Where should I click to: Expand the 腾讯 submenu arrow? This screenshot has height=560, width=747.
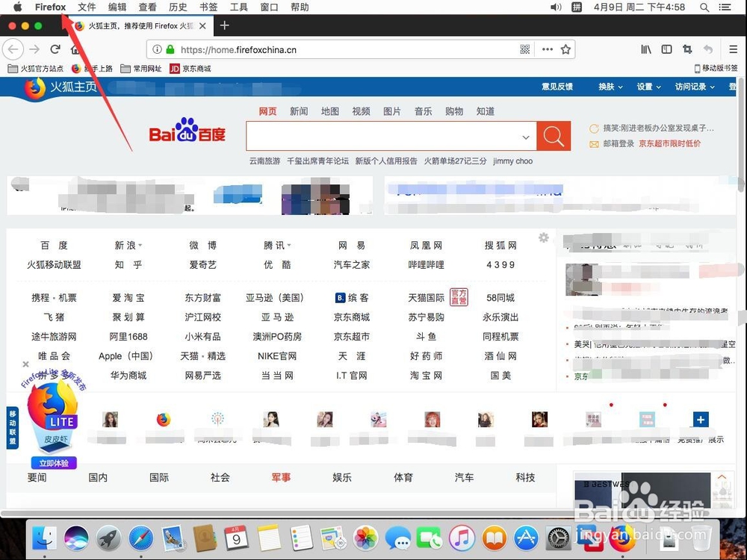(x=288, y=246)
